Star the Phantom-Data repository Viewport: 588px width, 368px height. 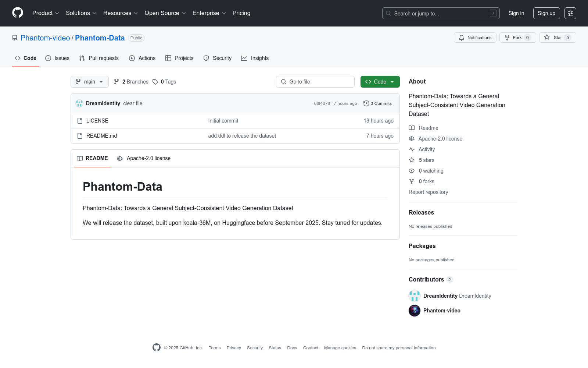pos(557,38)
